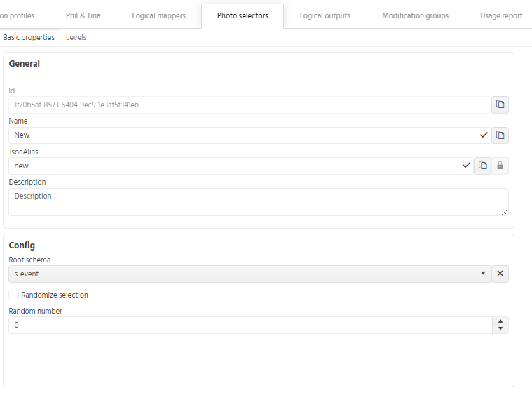Click the read-only Id field
The height and width of the screenshot is (407, 532).
click(250, 105)
